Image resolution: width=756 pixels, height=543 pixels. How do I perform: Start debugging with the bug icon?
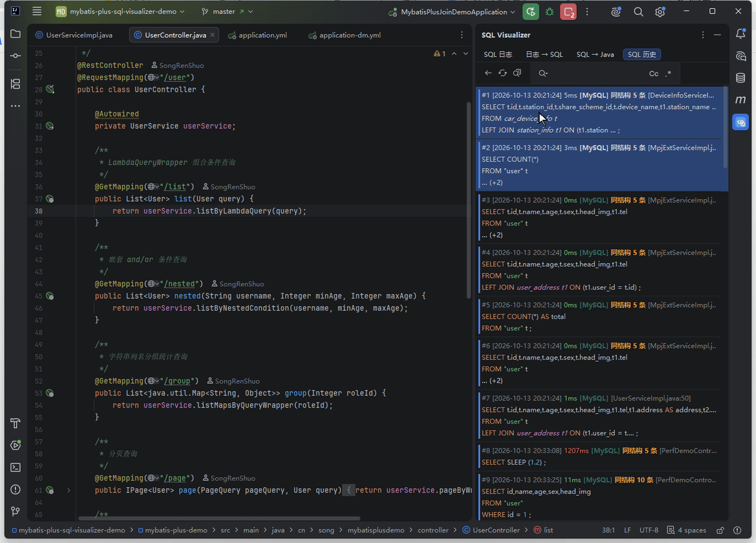[550, 11]
